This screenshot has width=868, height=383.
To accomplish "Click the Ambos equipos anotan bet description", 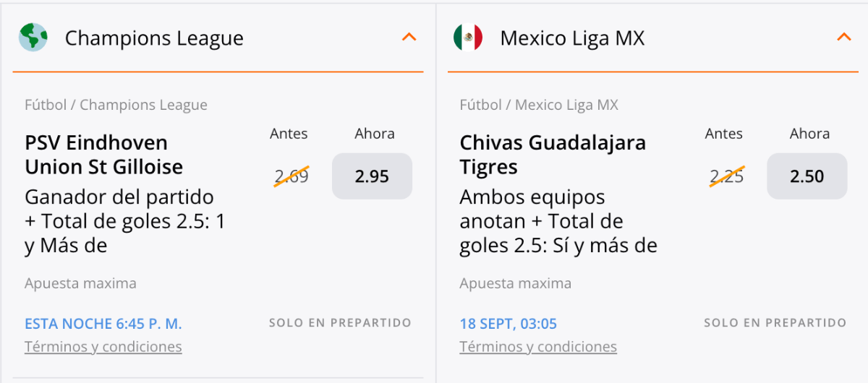I will 558,221.
